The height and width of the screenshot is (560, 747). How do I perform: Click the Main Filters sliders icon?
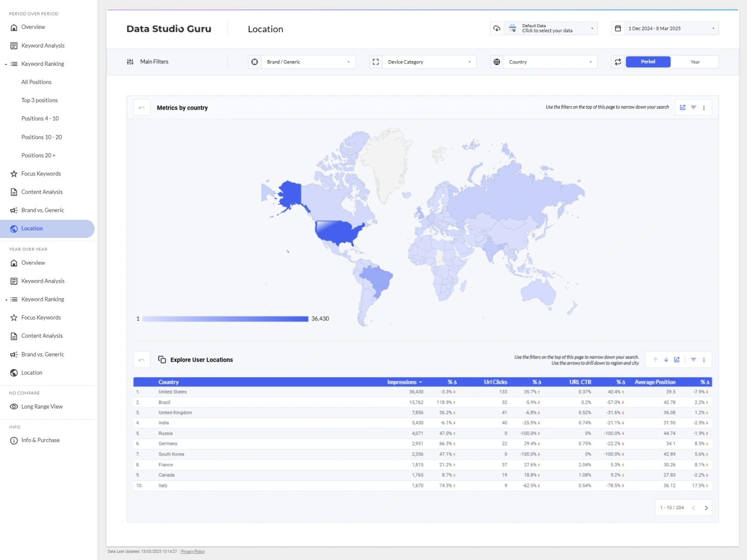pos(130,62)
